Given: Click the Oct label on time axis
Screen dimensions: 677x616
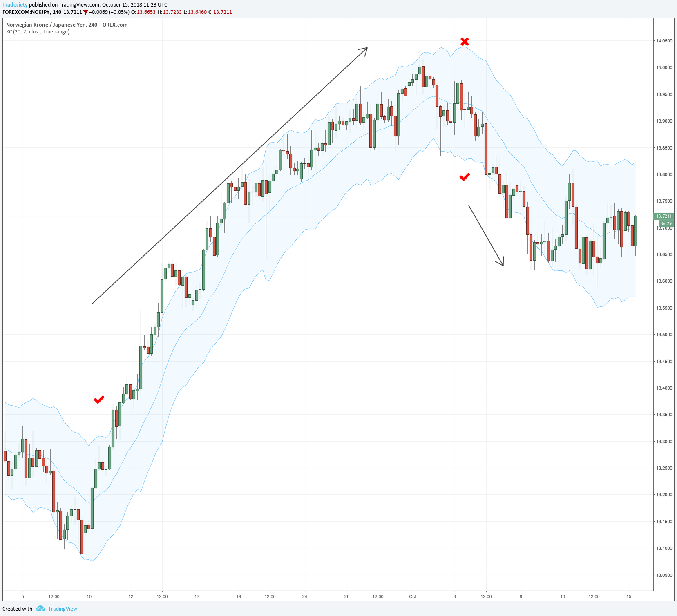Looking at the screenshot, I should [413, 596].
